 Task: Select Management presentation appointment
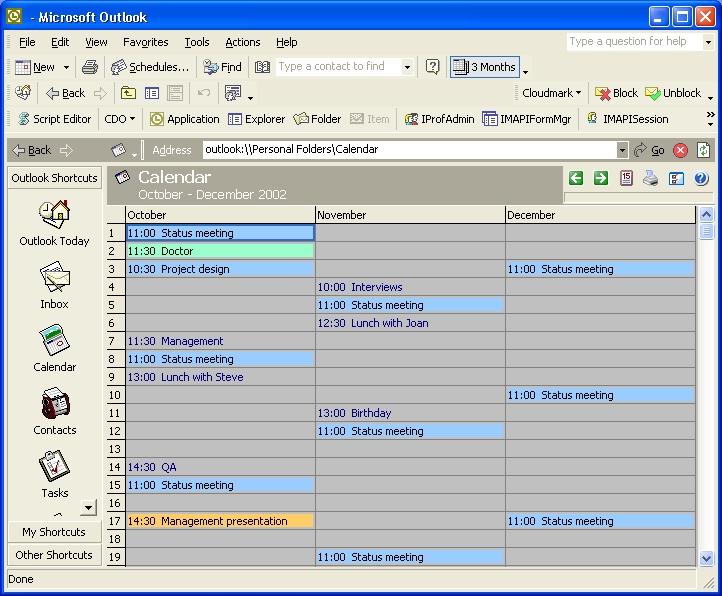pos(221,521)
